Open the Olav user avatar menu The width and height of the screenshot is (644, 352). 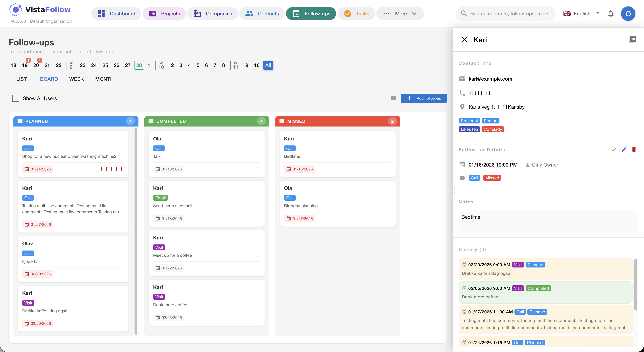(x=628, y=13)
